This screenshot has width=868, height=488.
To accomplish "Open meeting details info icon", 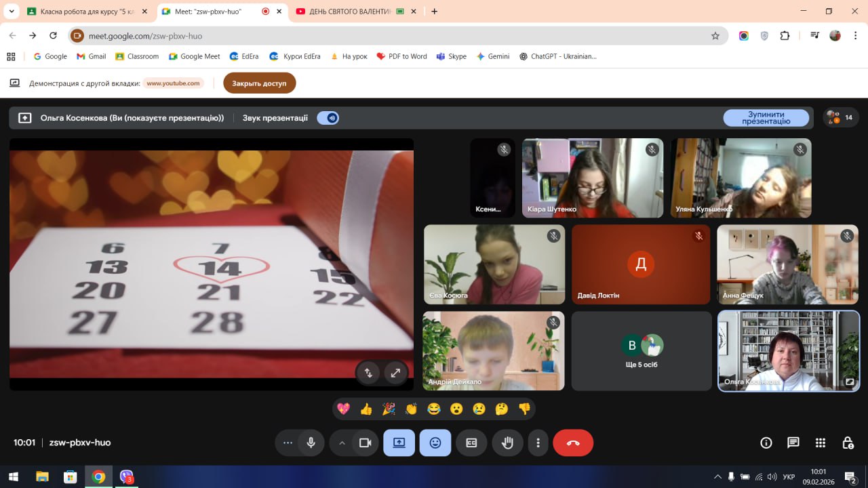I will point(766,443).
